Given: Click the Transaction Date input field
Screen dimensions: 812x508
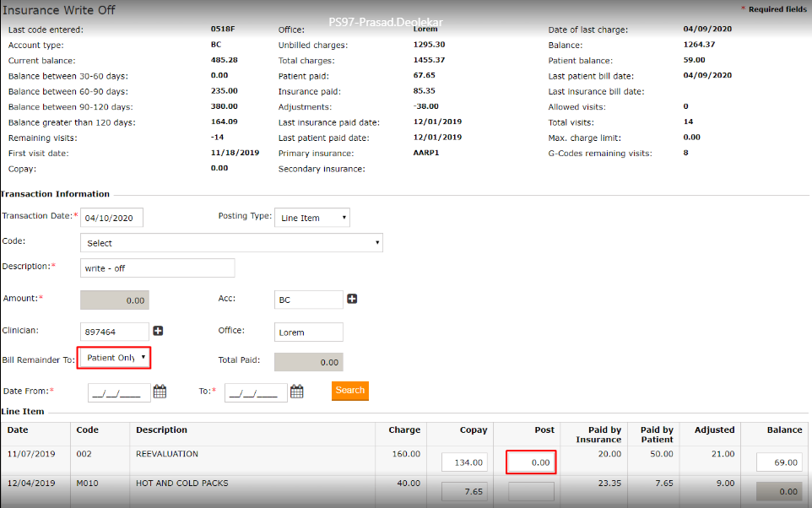Looking at the screenshot, I should click(111, 218).
